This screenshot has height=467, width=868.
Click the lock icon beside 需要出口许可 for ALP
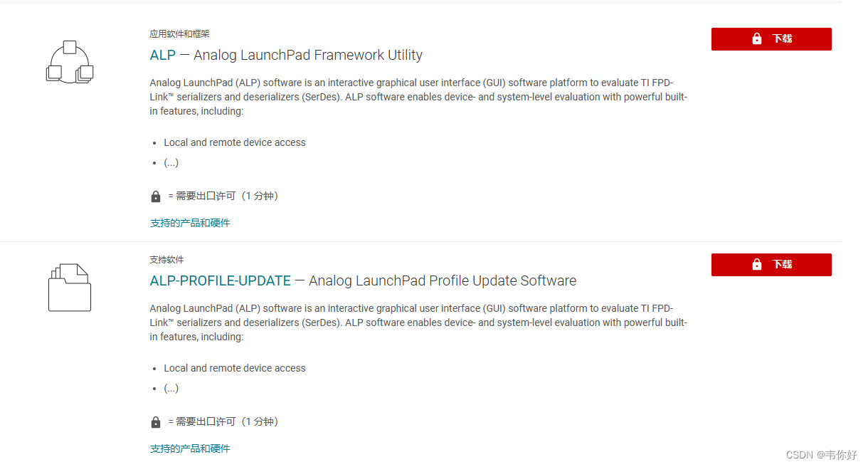coord(155,195)
